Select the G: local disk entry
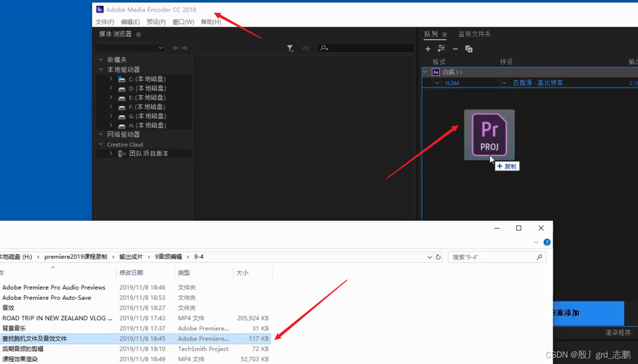Image resolution: width=638 pixels, height=364 pixels. pyautogui.click(x=147, y=116)
